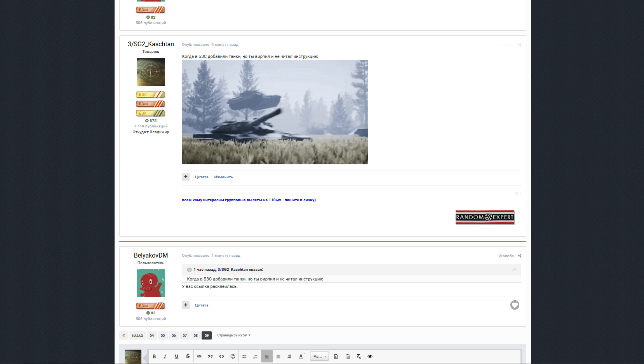Open the text color picker

click(301, 356)
